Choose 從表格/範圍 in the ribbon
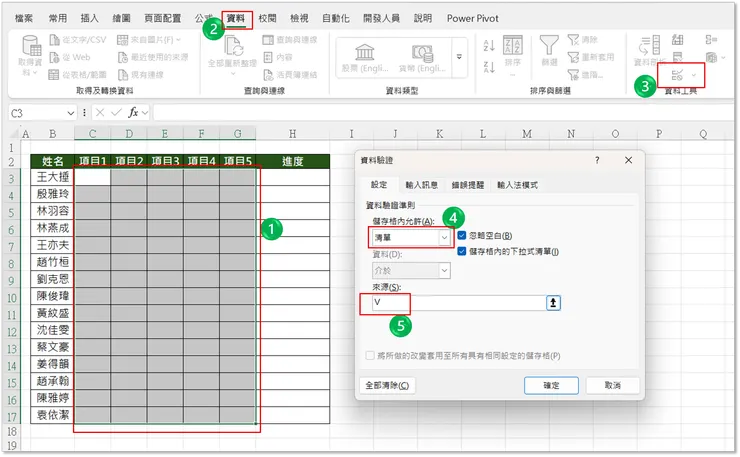740x457 pixels. (78, 75)
